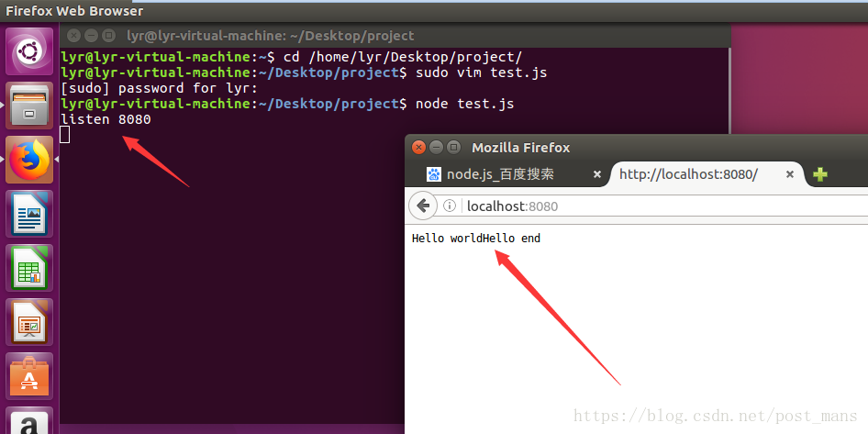This screenshot has height=434, width=868.
Task: Close the http://localhost:8080/ tab
Action: point(790,174)
